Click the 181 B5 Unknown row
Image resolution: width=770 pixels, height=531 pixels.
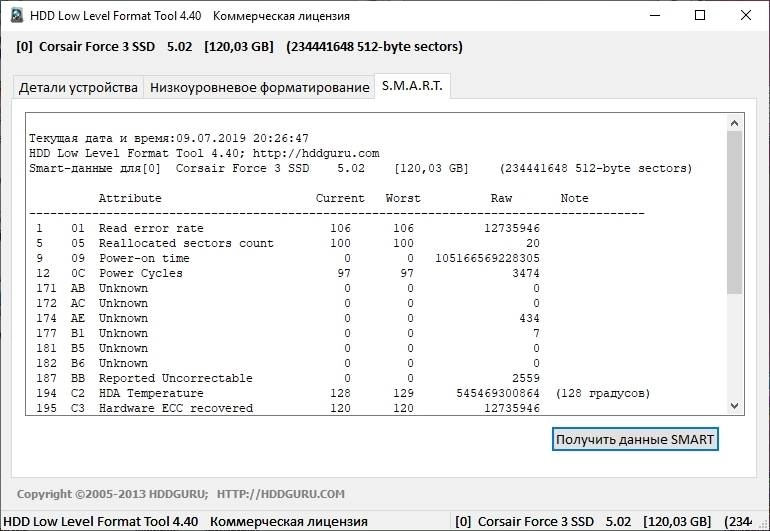288,348
